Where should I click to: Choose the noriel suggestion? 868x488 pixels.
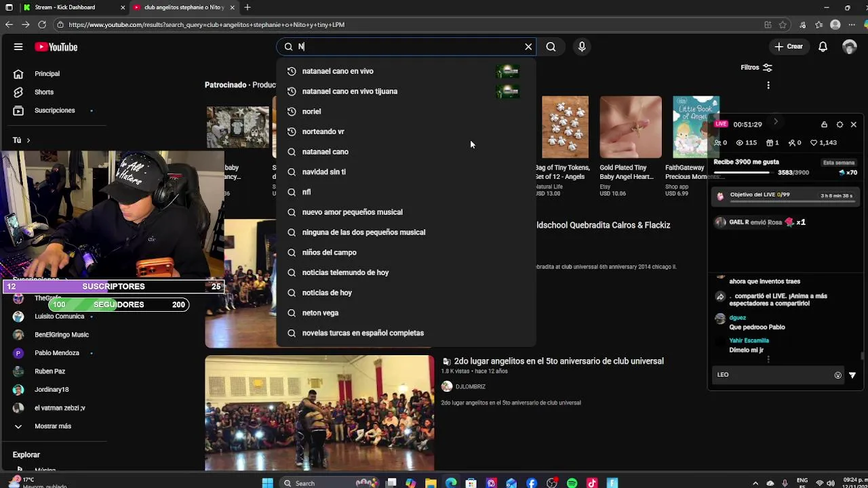click(x=406, y=111)
